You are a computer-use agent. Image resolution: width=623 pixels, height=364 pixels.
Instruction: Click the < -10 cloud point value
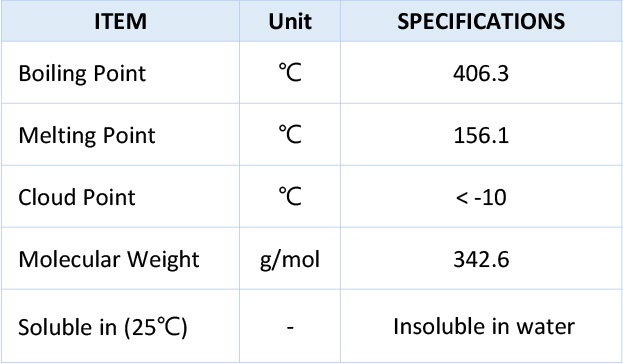481,197
